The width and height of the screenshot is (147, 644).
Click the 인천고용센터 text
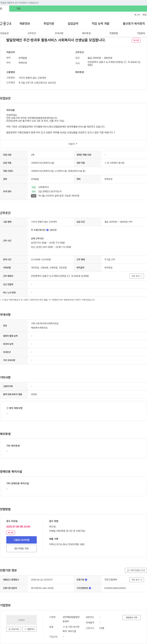point(111,580)
